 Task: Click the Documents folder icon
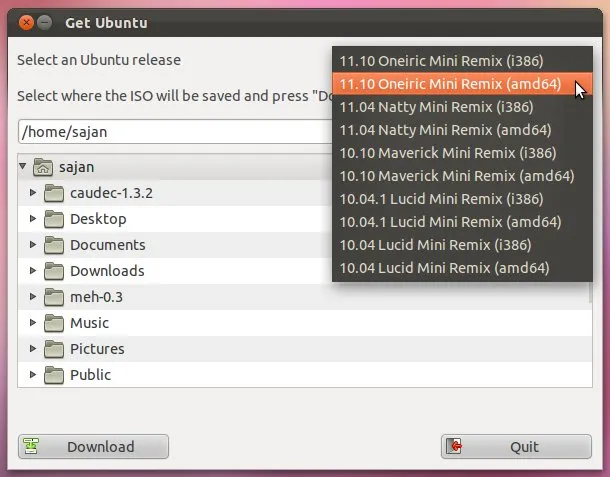[x=54, y=245]
